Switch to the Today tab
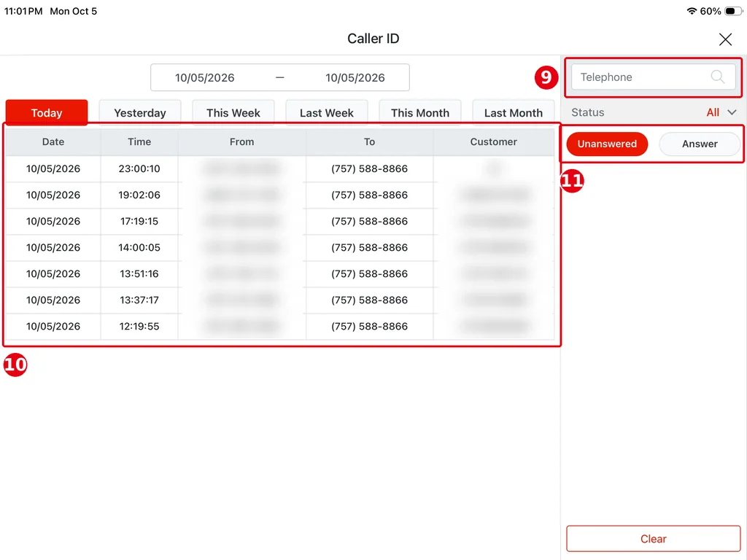The width and height of the screenshot is (747, 560). 47,113
